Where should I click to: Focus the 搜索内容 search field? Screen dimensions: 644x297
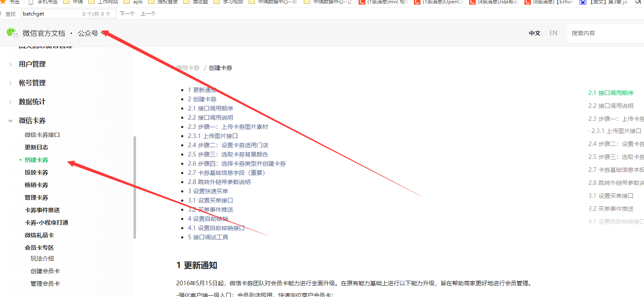(x=606, y=33)
